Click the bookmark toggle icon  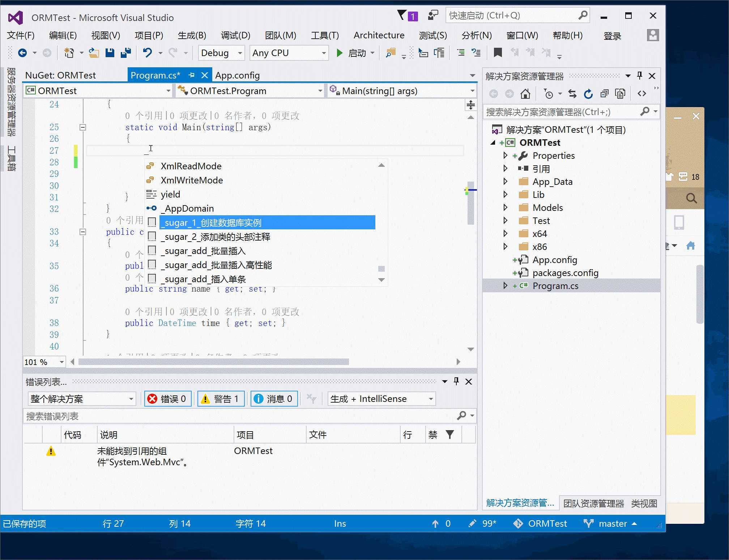coord(498,53)
